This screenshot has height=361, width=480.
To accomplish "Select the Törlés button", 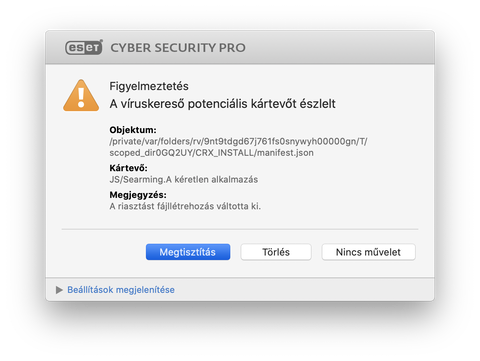I will point(276,252).
